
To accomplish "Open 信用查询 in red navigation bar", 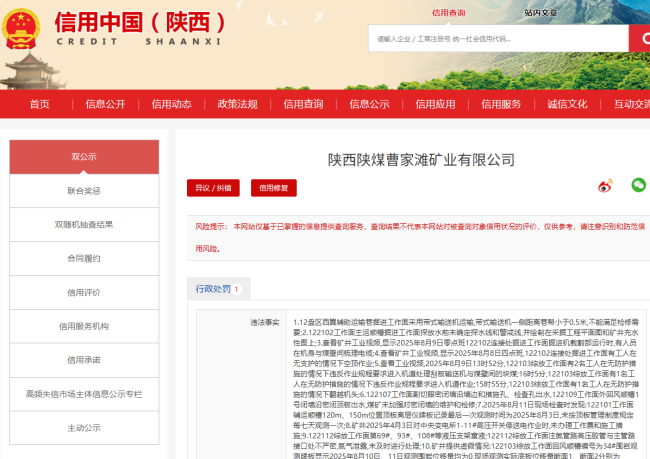I will pyautogui.click(x=303, y=104).
